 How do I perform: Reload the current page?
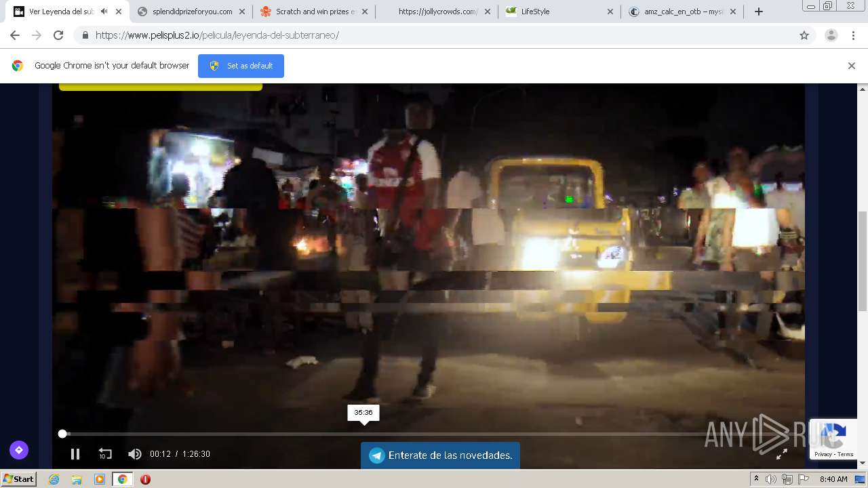[58, 35]
